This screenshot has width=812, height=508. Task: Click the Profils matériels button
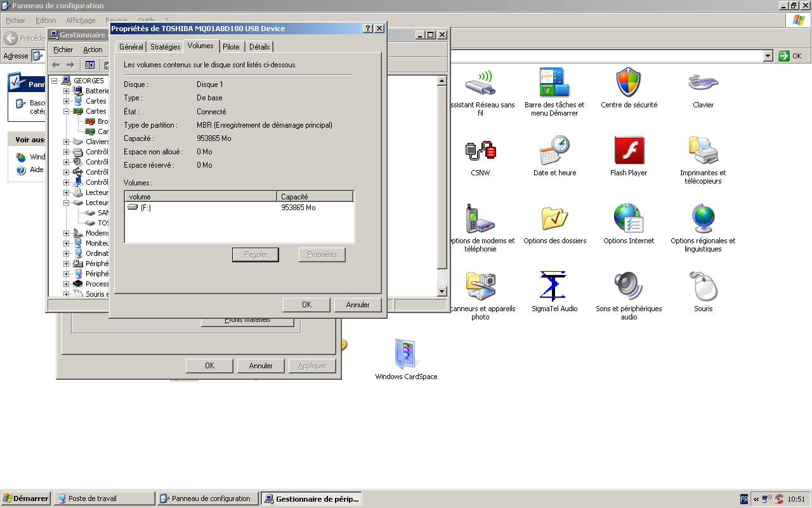(x=247, y=320)
